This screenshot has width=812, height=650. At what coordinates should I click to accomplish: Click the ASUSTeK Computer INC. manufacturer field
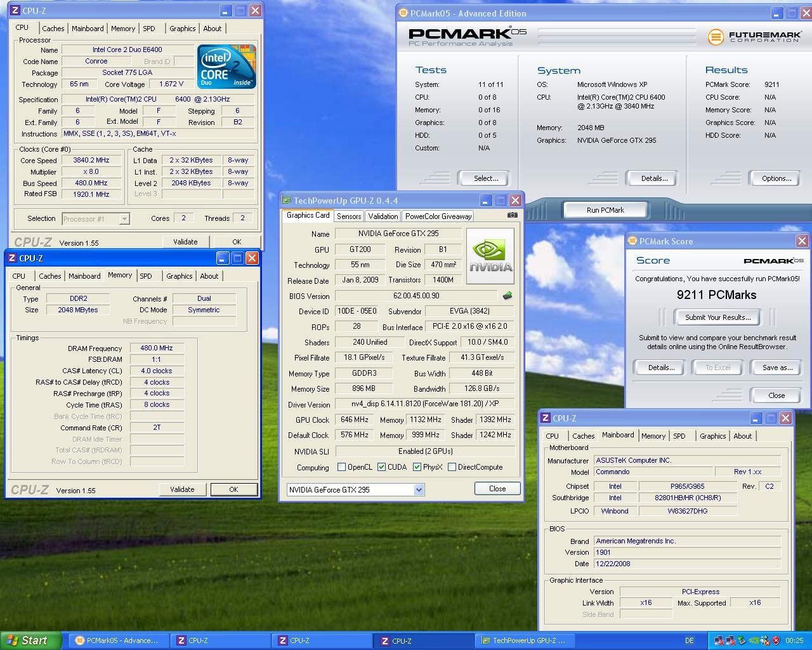point(687,460)
